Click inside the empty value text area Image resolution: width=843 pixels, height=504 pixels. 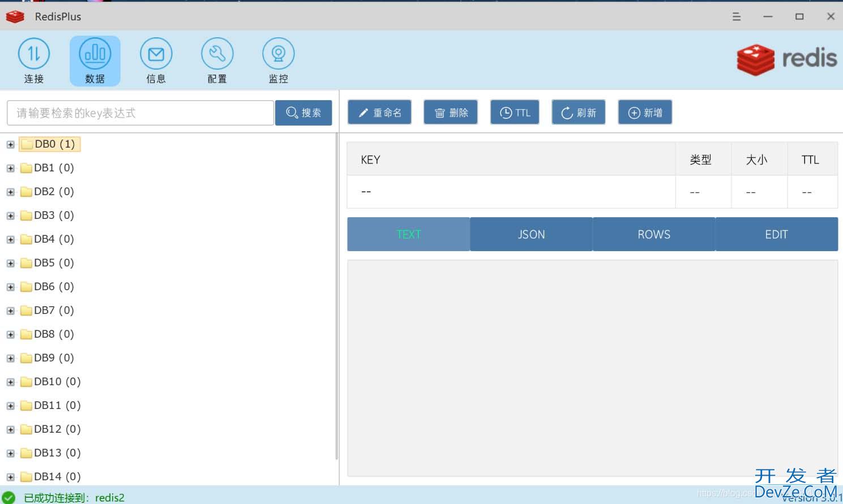(x=592, y=368)
